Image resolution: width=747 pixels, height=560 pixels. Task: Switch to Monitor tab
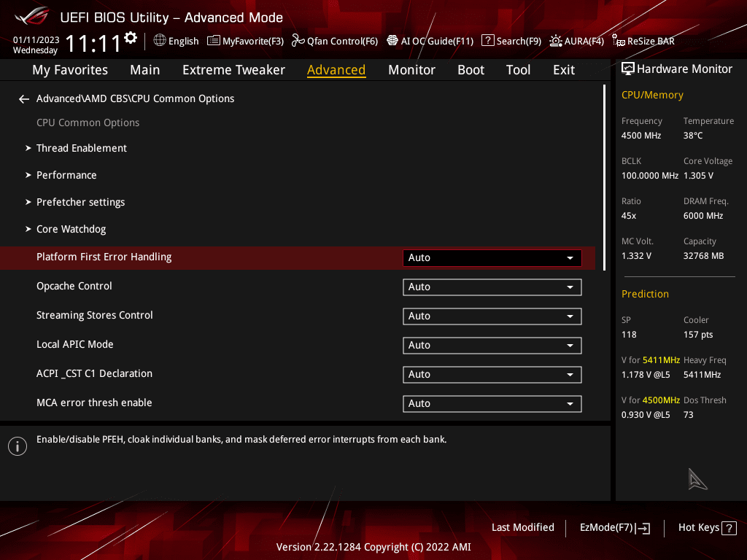411,70
